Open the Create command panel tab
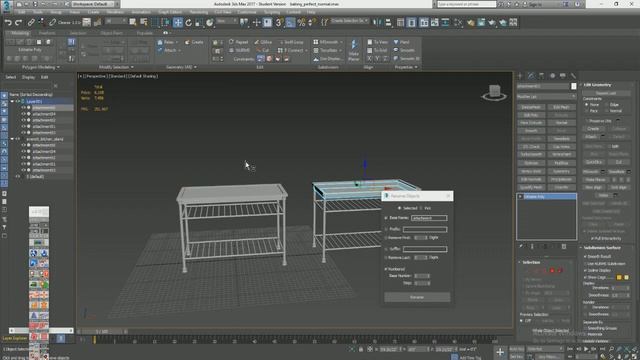Image resolution: width=640 pixels, height=360 pixels. point(520,76)
